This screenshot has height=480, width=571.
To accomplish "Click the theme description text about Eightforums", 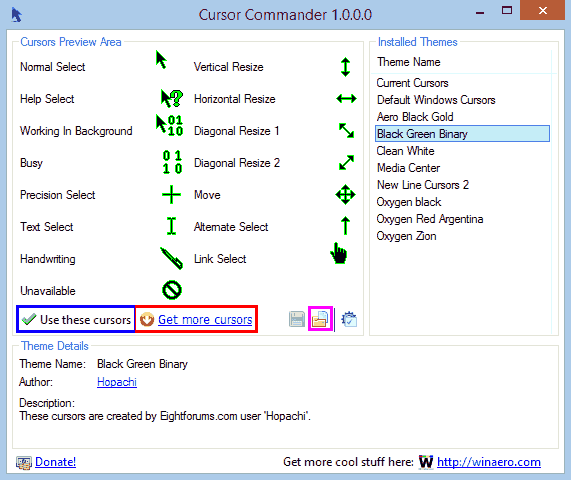I will coord(165,416).
